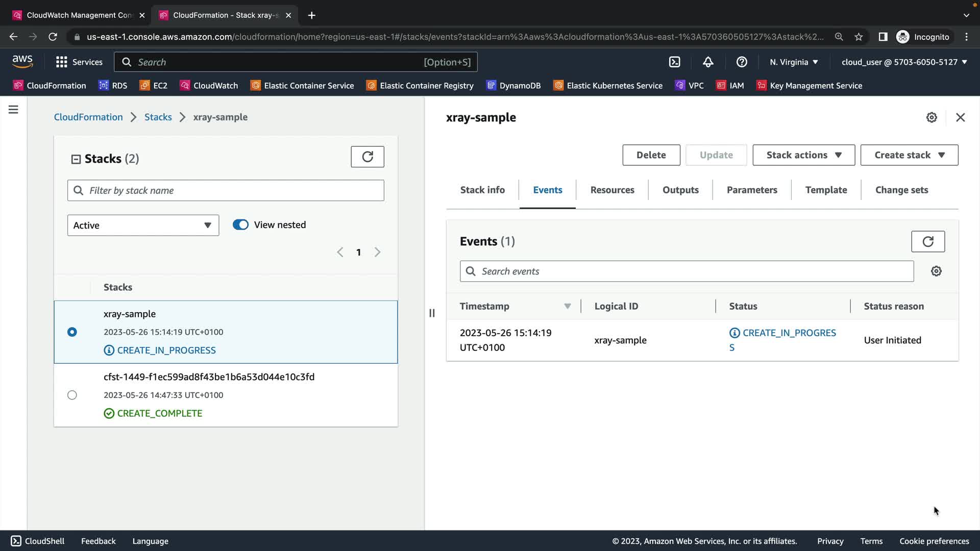This screenshot has height=551, width=980.
Task: Open events table preferences gear
Action: point(936,271)
